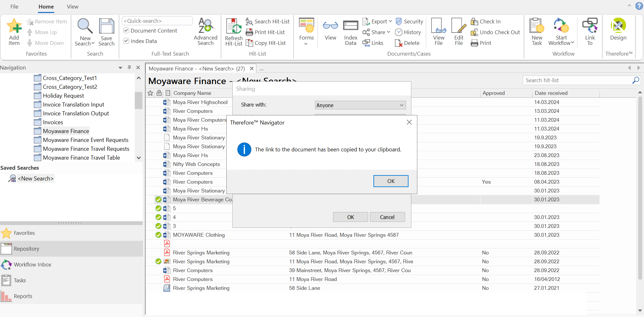Delete the selected document
Viewport: 644px width, 317px height.
408,43
